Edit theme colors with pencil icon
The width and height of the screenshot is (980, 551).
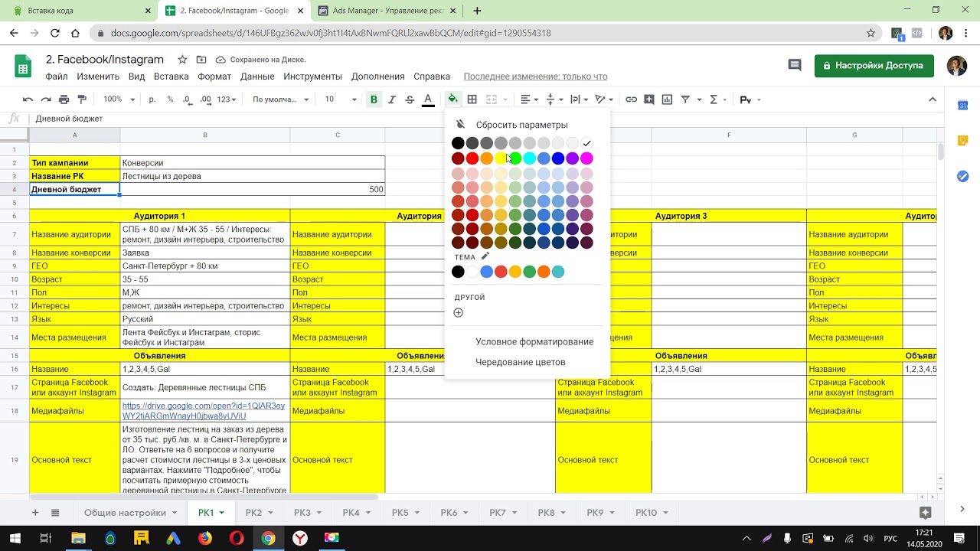click(x=485, y=256)
